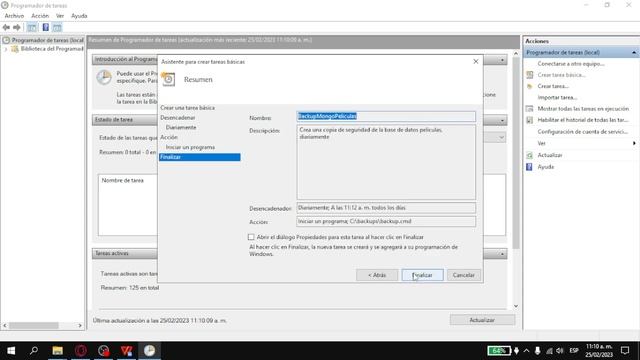Click the Mostrar todas las tareas icon
Screen dimensions: 640x360
click(x=530, y=109)
